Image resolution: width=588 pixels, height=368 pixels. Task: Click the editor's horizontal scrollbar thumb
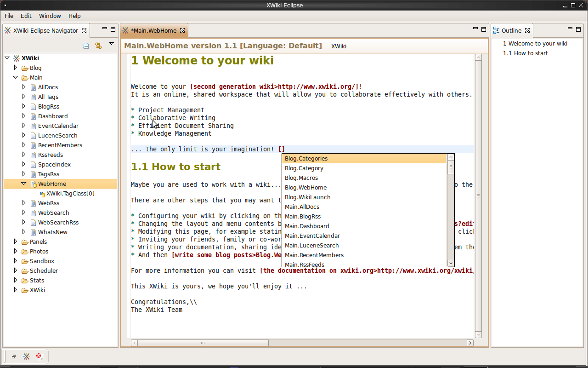(x=203, y=343)
